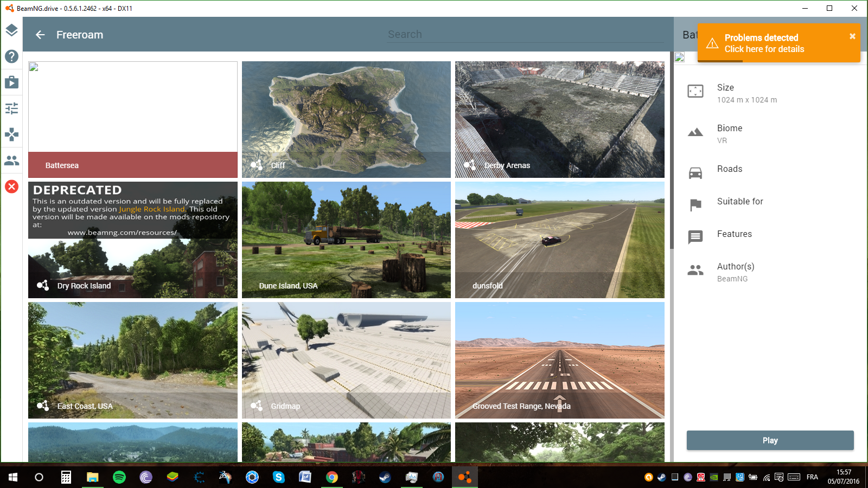Start the level with Play button
Screen dimensions: 868x488
[x=770, y=440]
